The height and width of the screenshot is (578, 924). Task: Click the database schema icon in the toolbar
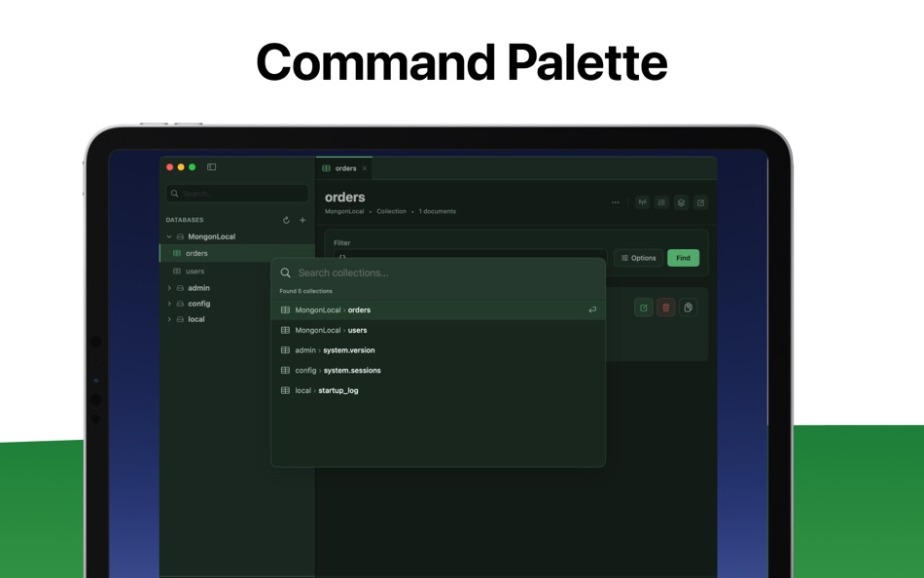[682, 202]
